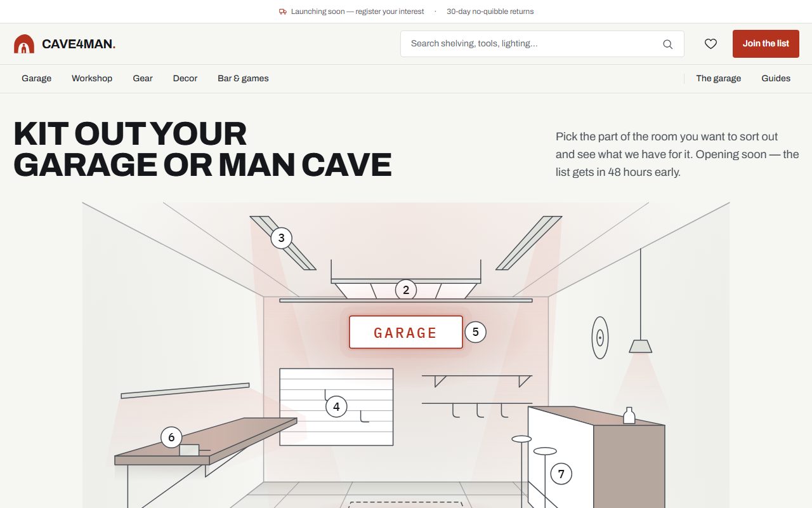Open the Gear category menu
The height and width of the screenshot is (508, 812).
[143, 79]
